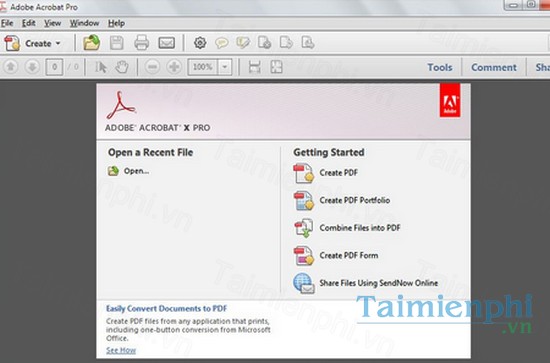Click Create PDF in Getting Started
This screenshot has width=550, height=363.
coord(338,173)
